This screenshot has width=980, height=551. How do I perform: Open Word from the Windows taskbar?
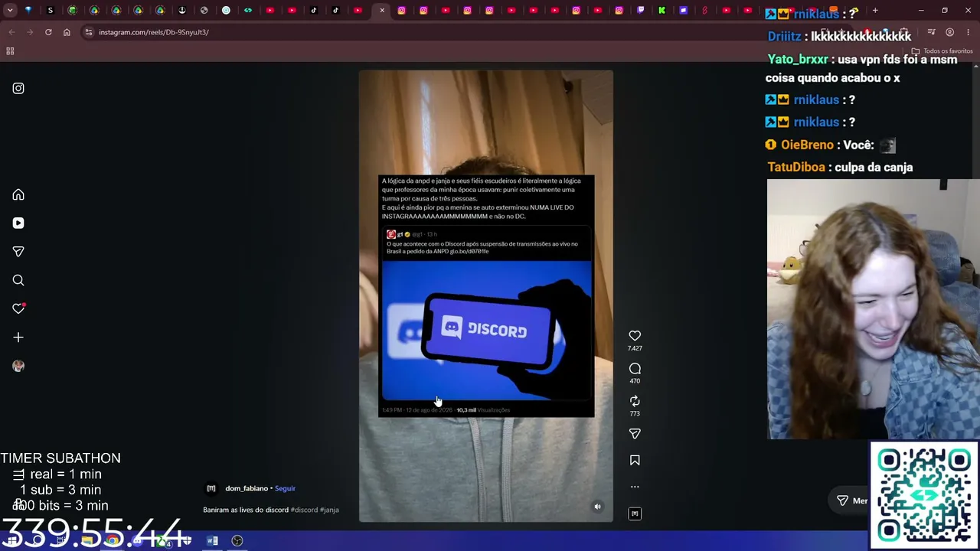tap(213, 541)
